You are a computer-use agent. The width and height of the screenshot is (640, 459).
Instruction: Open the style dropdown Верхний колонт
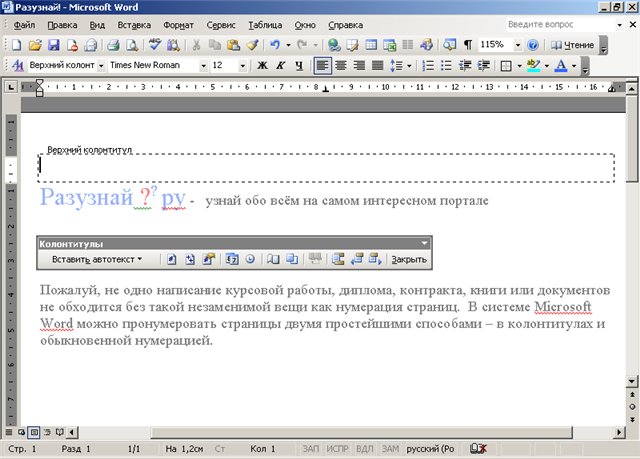(101, 66)
